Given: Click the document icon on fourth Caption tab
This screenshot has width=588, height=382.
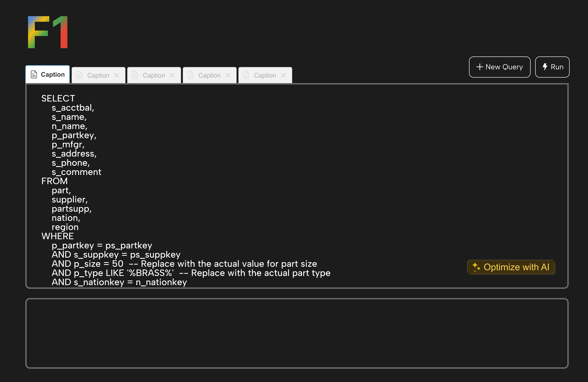Looking at the screenshot, I should pyautogui.click(x=190, y=75).
